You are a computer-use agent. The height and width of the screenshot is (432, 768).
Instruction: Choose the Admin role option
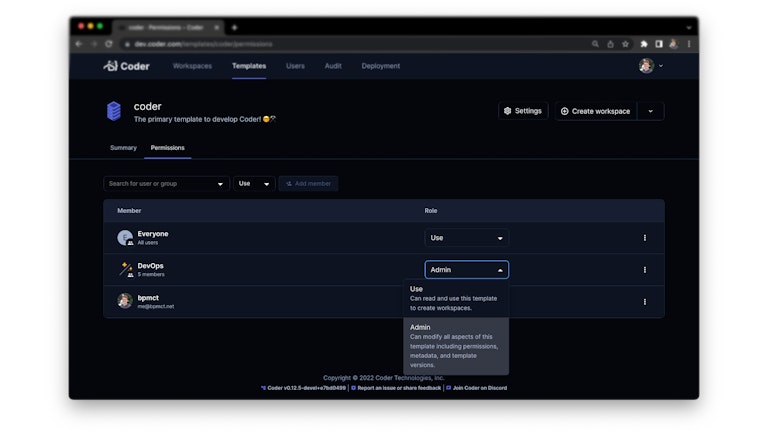point(456,346)
